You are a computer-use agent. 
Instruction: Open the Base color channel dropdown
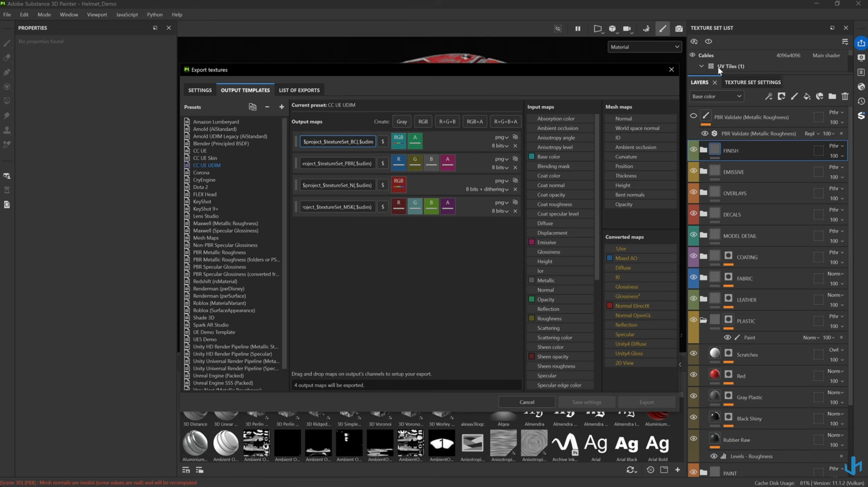click(716, 96)
